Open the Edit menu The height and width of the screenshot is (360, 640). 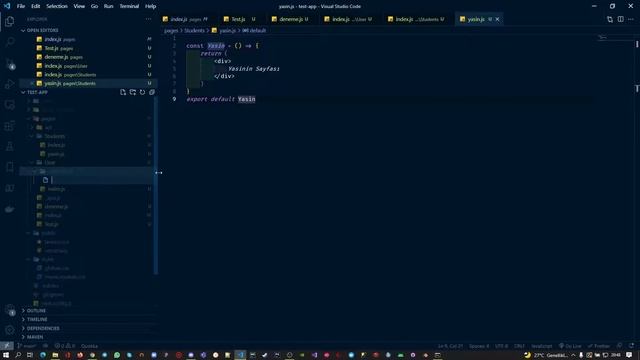tap(36, 6)
